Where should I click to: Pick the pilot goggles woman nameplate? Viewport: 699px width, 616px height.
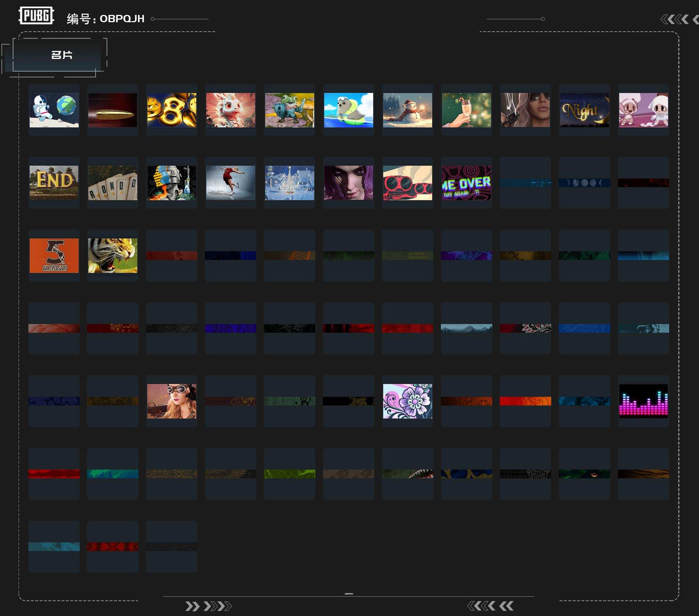point(171,401)
